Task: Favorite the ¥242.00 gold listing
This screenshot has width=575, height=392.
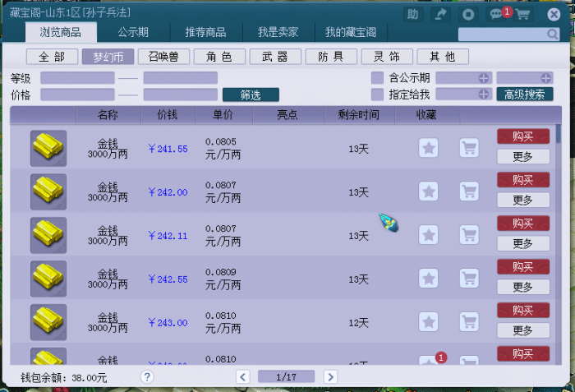Action: (428, 191)
